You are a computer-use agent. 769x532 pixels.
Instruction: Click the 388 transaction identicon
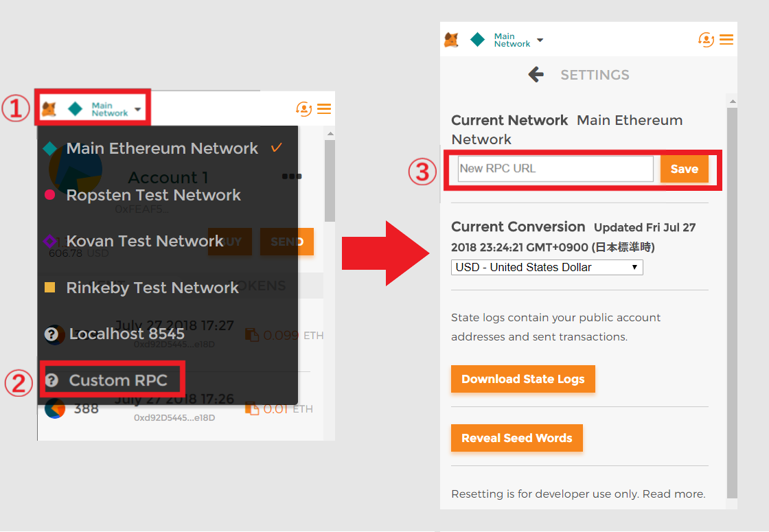55,408
